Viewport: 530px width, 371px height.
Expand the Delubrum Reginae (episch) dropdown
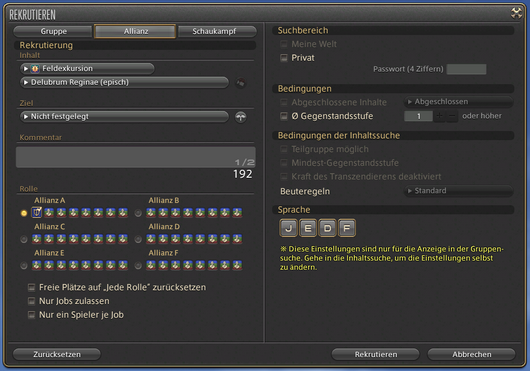[124, 82]
